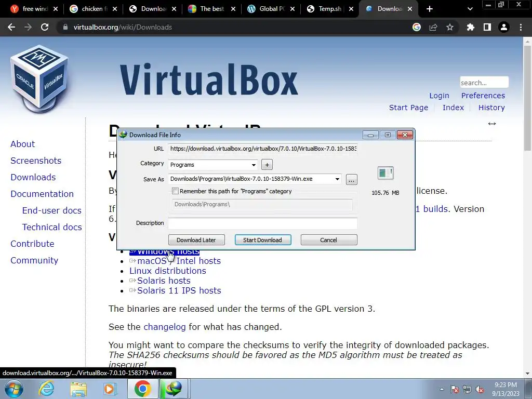Reload the VirtualBox downloads page
Viewport: 532px width, 399px height.
point(45,27)
